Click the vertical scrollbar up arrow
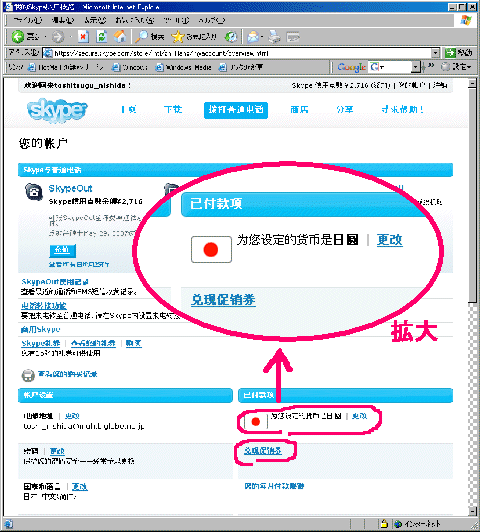The width and height of the screenshot is (480, 532). point(472,84)
